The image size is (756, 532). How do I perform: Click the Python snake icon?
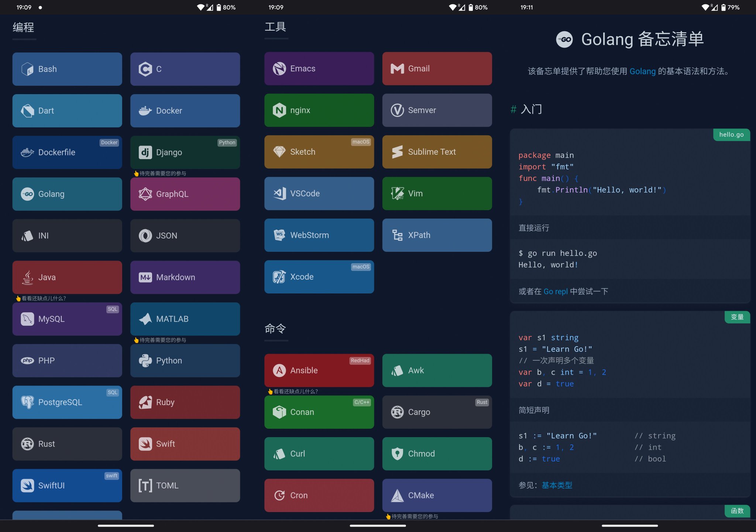(145, 361)
